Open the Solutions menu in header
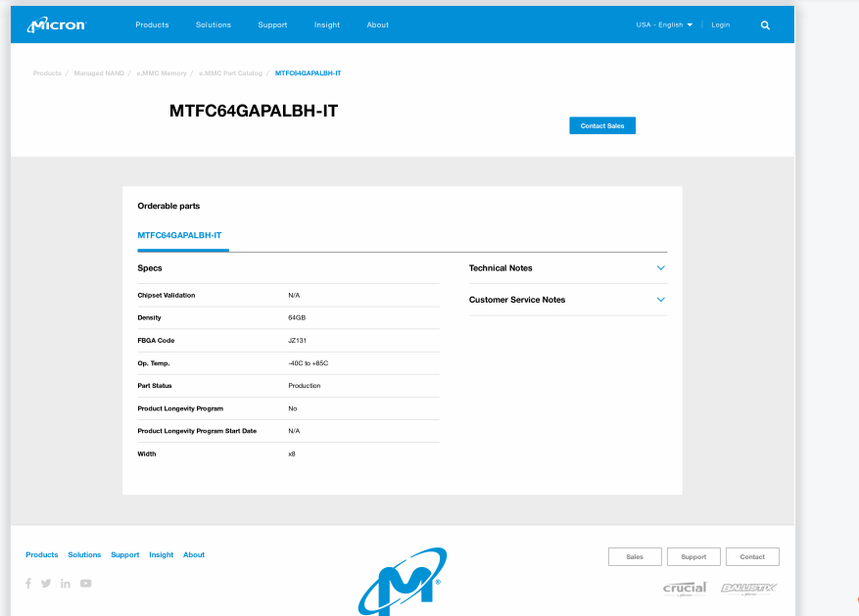Image resolution: width=859 pixels, height=616 pixels. 214,24
